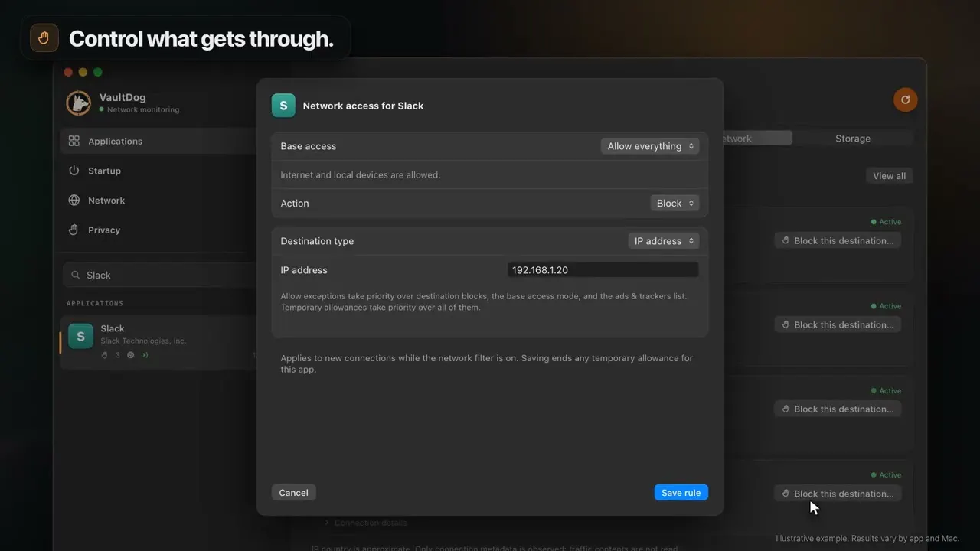
Task: Select Slack in the applications list
Action: pos(158,341)
